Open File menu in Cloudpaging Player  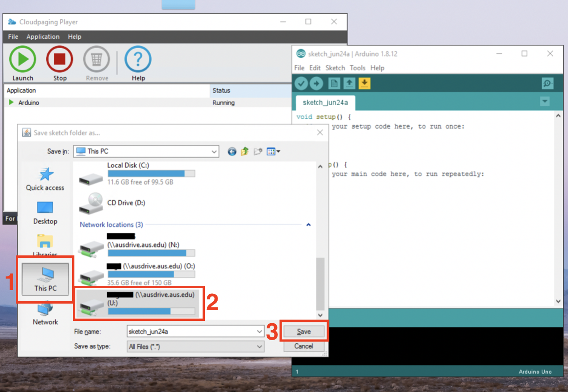[13, 37]
